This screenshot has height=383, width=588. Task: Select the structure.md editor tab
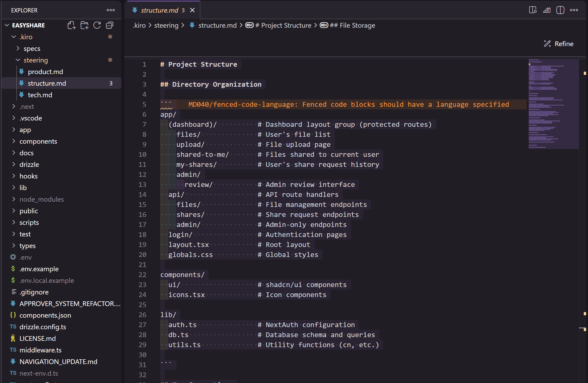(x=159, y=10)
